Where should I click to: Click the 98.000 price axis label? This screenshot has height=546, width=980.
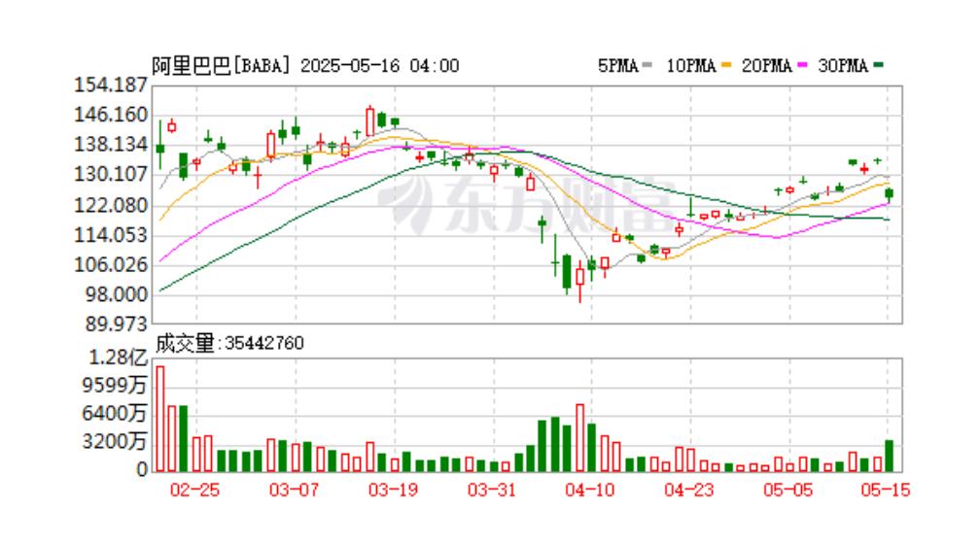[x=115, y=294]
